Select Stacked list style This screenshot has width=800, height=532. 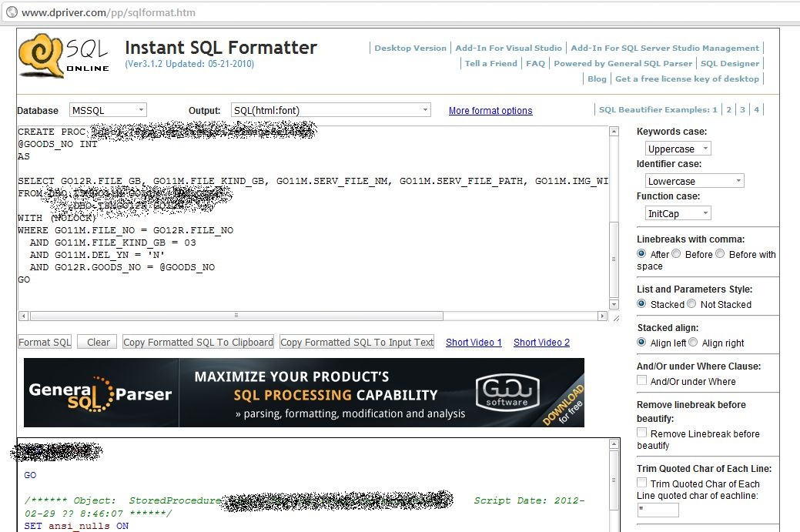641,303
